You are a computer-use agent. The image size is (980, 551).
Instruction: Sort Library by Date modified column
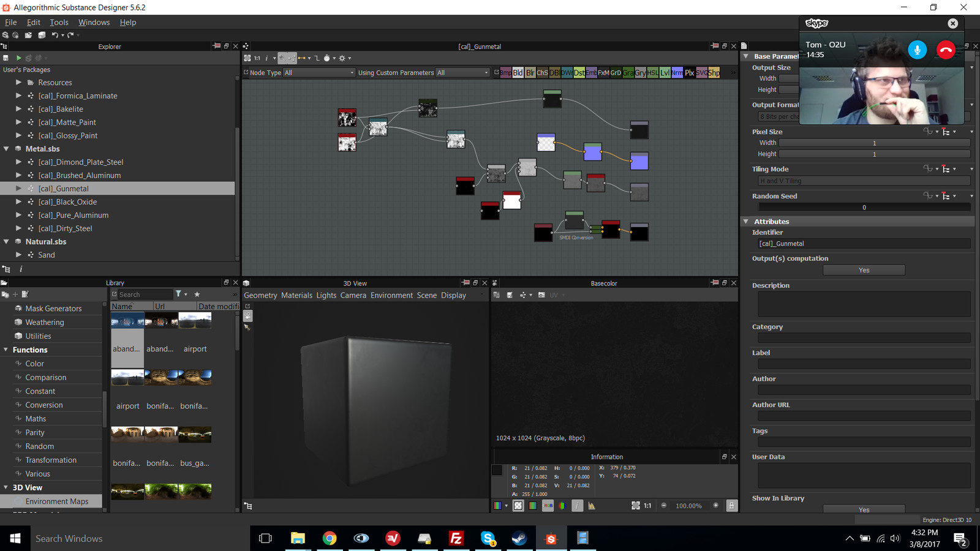click(x=218, y=306)
